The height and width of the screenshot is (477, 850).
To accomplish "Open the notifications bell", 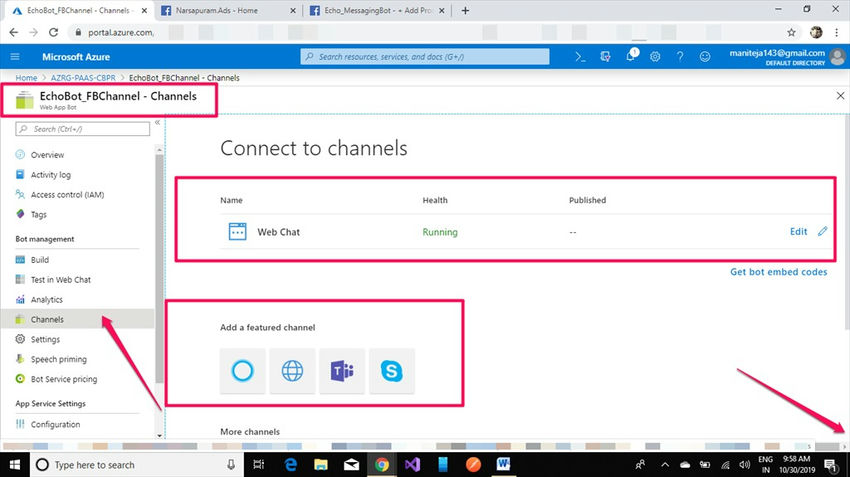I will (631, 56).
